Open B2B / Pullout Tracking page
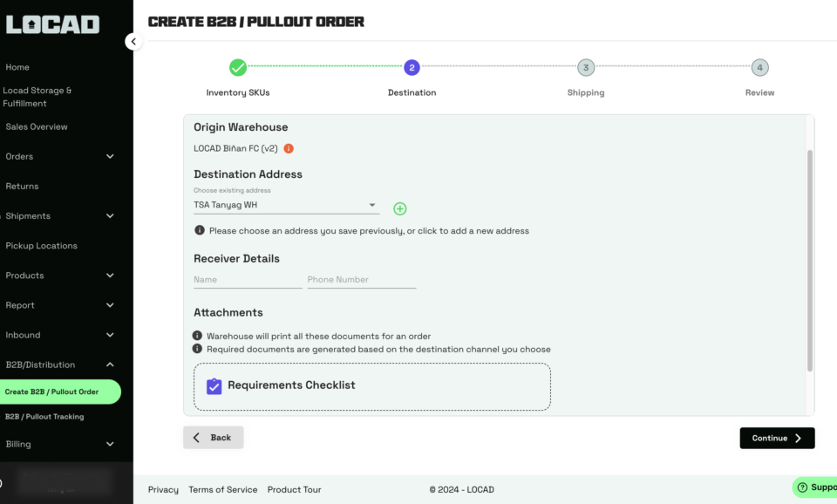837x504 pixels. 44,417
